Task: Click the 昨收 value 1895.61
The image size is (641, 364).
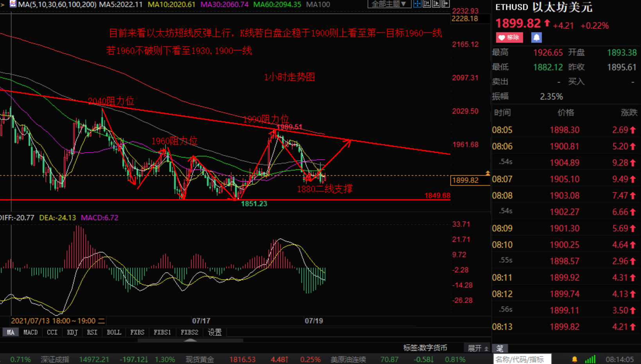Action: [622, 67]
